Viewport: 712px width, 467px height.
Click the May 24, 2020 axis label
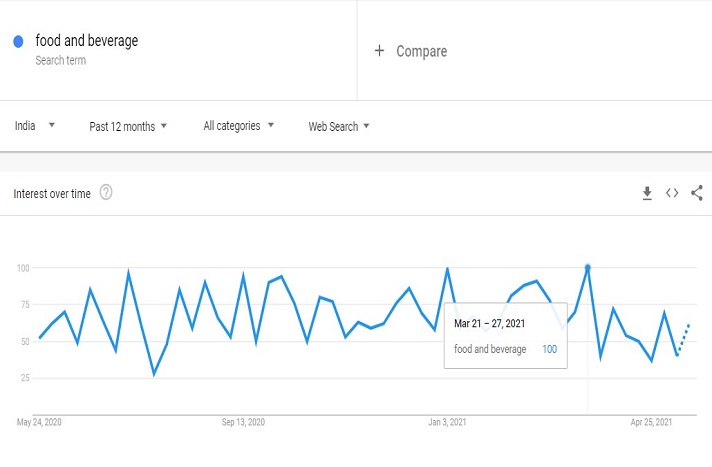pos(39,423)
